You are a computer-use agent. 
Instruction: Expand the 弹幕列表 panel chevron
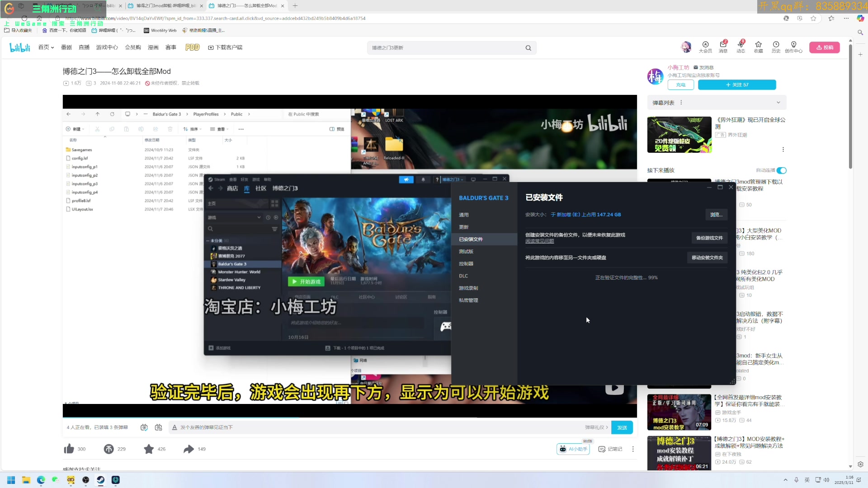coord(778,103)
